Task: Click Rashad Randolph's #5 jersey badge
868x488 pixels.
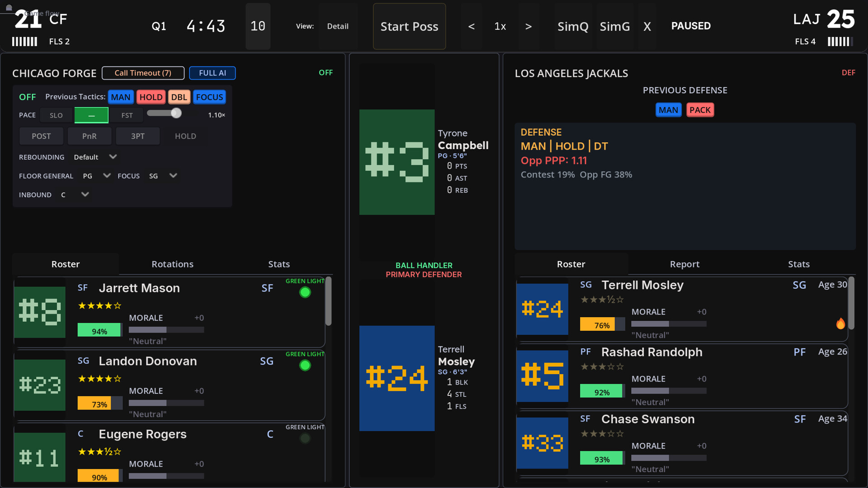Action: [542, 376]
